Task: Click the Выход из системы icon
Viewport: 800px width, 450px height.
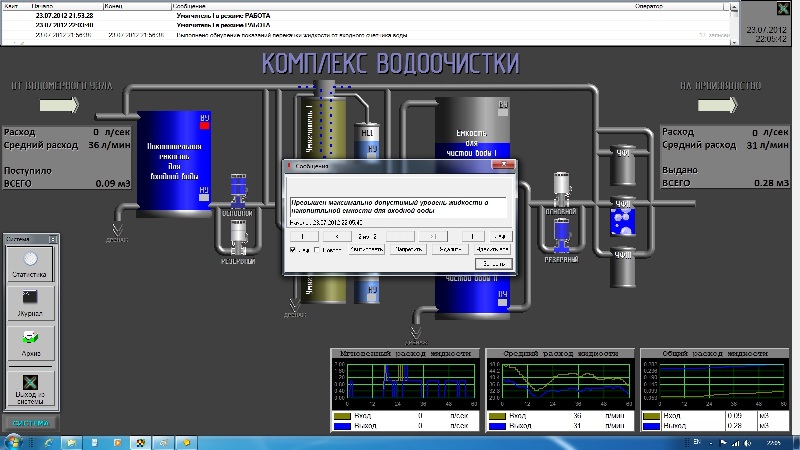Action: point(31,382)
